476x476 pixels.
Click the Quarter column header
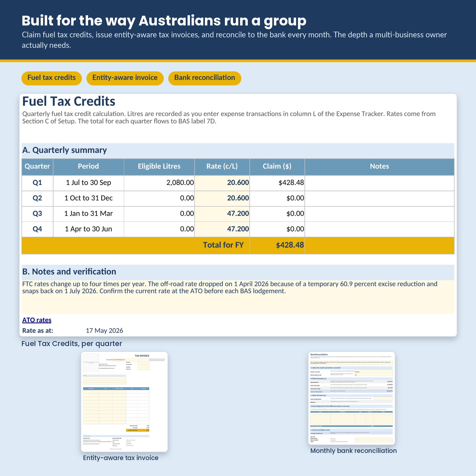pos(37,167)
